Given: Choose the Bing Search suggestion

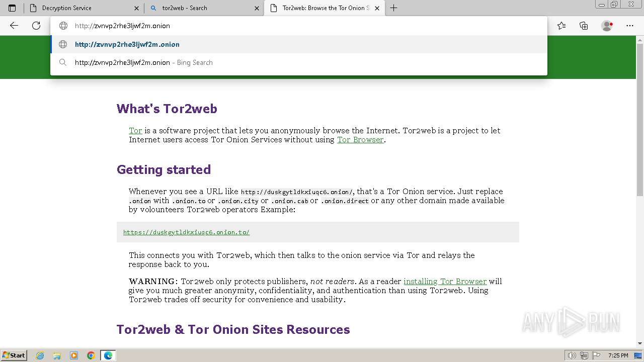Looking at the screenshot, I should [x=299, y=62].
